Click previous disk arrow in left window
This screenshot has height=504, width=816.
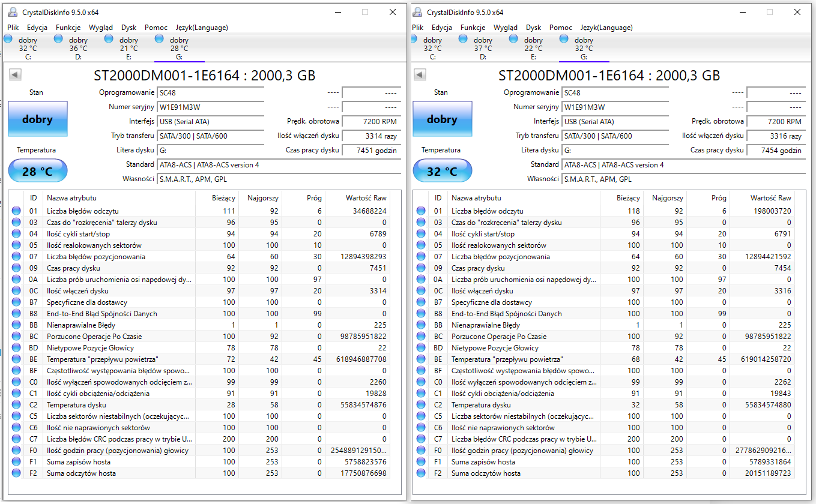point(16,75)
